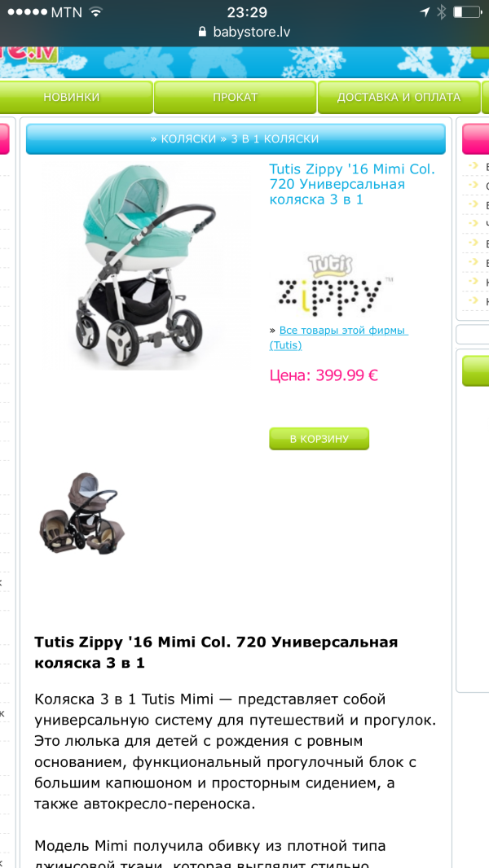The width and height of the screenshot is (489, 868).
Task: Click the pink header in right sidebar
Action: tap(476, 139)
